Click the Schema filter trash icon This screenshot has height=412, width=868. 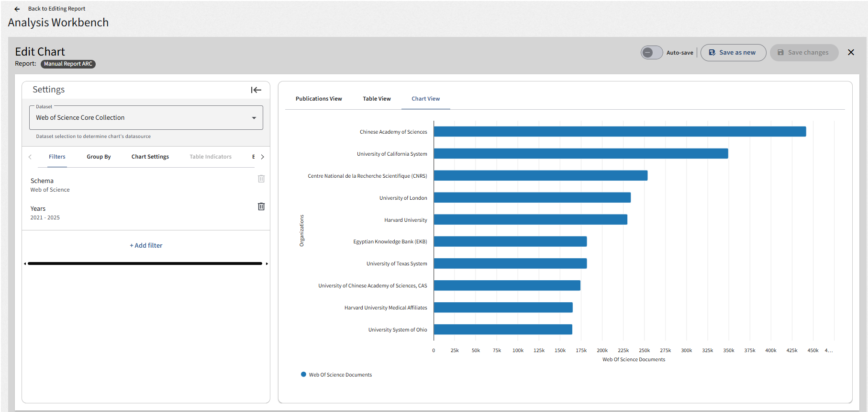click(x=261, y=179)
